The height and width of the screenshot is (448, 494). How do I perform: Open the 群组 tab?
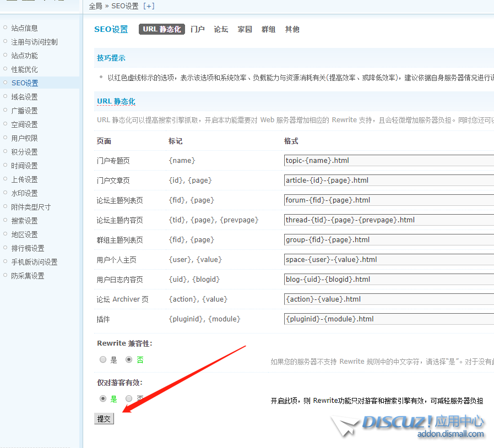pos(269,30)
